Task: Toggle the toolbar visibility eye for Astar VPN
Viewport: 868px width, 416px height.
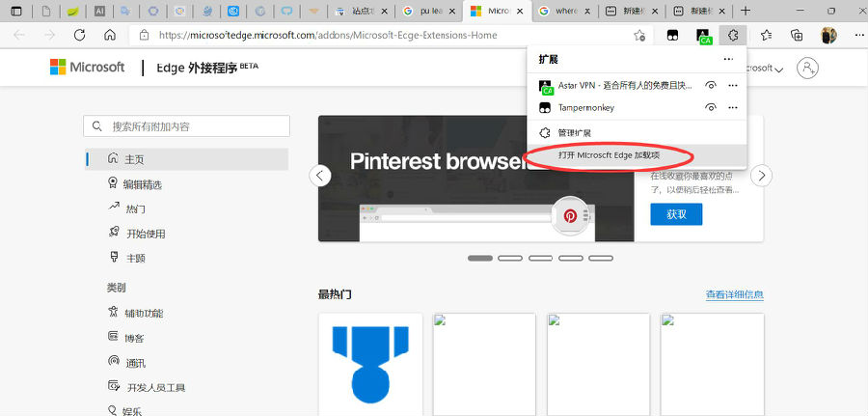Action: 711,85
